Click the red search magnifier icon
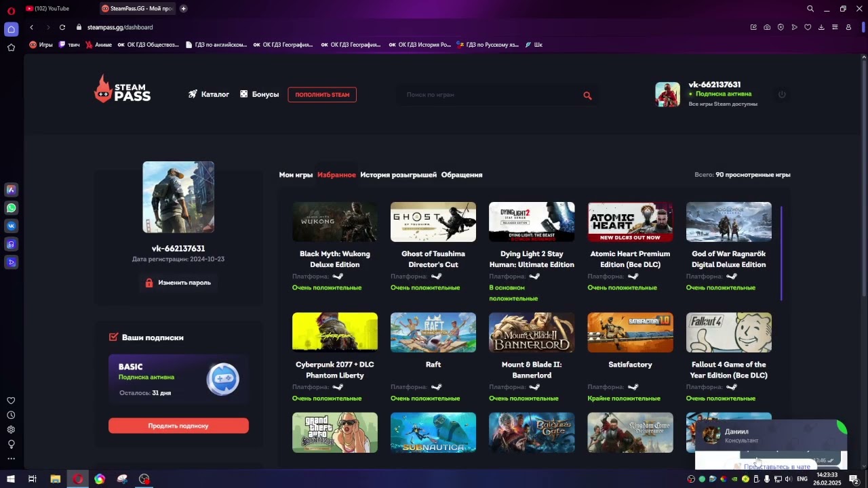Image resolution: width=868 pixels, height=488 pixels. pyautogui.click(x=587, y=96)
